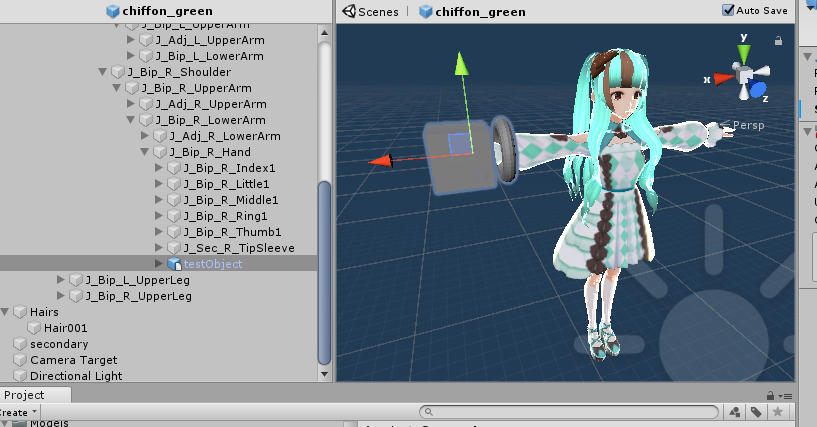Viewport: 817px width, 427px height.
Task: Click the scene gizmo center cube
Action: point(745,76)
